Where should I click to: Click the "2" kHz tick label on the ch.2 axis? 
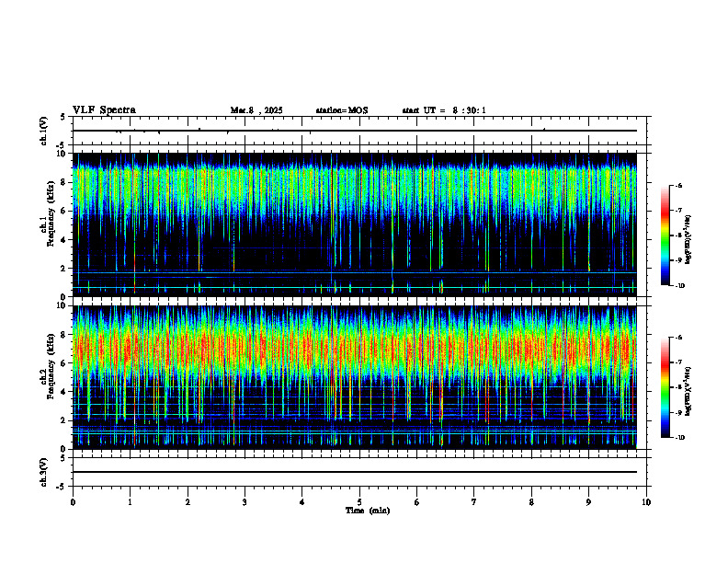[65, 420]
